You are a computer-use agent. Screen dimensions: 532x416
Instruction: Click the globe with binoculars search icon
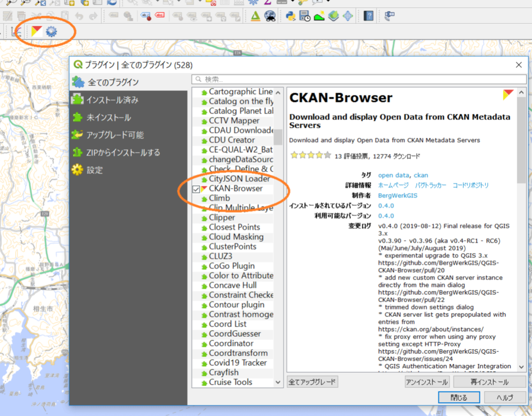click(x=270, y=16)
